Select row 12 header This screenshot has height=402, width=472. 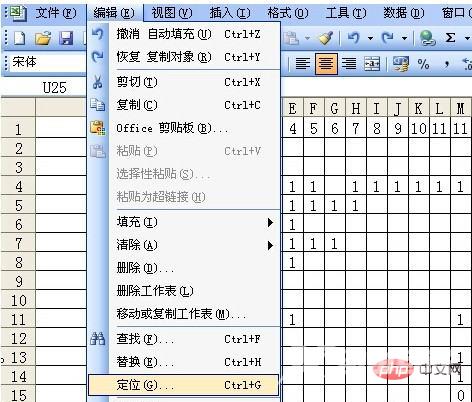click(x=18, y=338)
